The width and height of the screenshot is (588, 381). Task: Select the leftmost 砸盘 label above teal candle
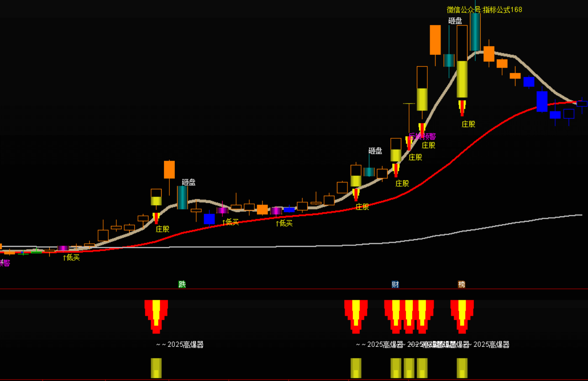tap(189, 182)
